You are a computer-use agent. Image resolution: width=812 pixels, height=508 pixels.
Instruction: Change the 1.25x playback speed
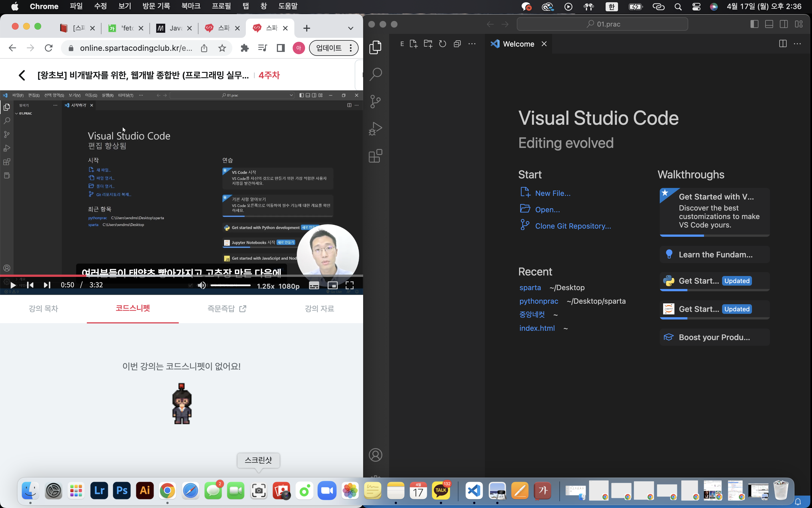(265, 286)
